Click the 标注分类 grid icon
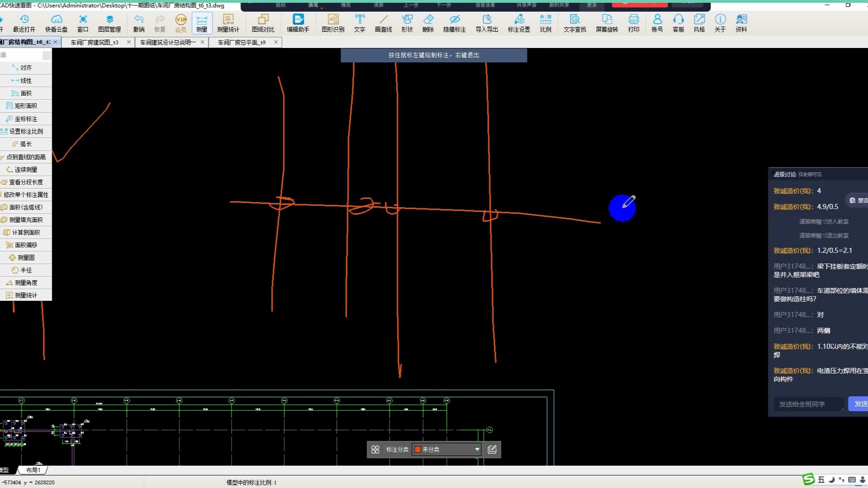 point(375,449)
